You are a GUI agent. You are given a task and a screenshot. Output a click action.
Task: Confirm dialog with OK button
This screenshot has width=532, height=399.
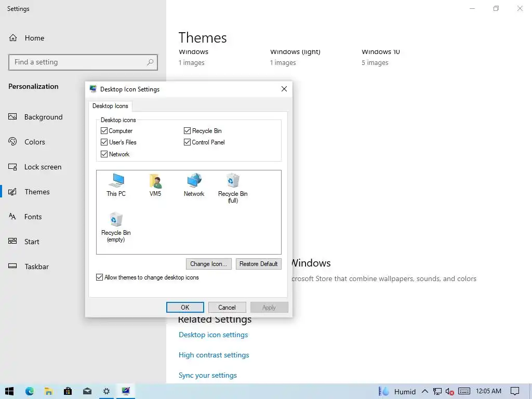[x=185, y=307]
